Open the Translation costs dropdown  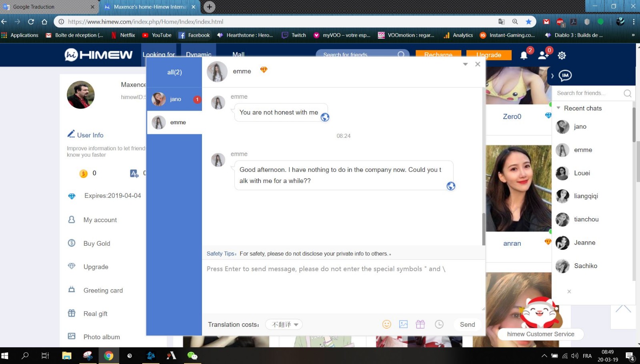coord(284,324)
